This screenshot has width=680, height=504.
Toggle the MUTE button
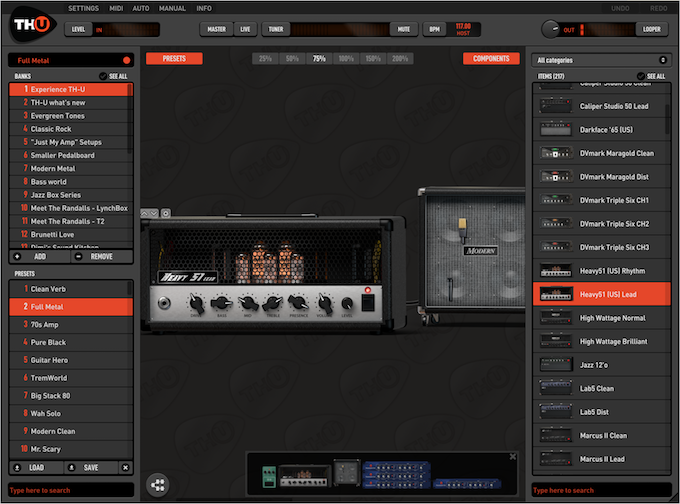(x=404, y=29)
